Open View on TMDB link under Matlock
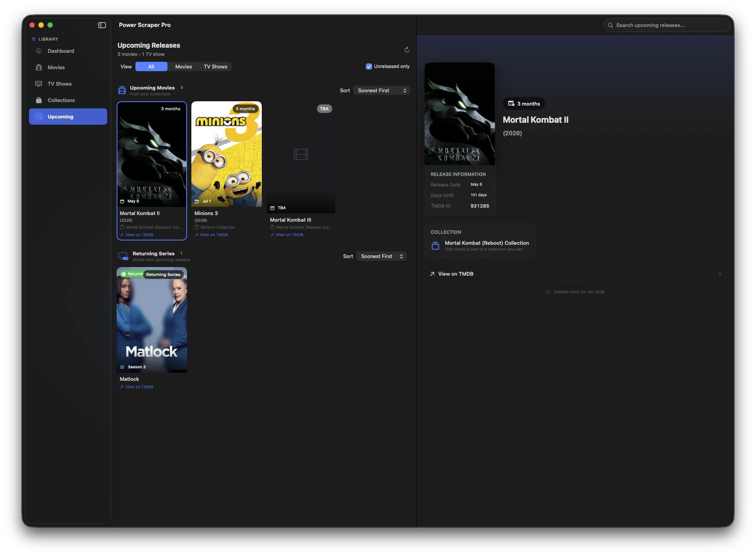 click(139, 387)
